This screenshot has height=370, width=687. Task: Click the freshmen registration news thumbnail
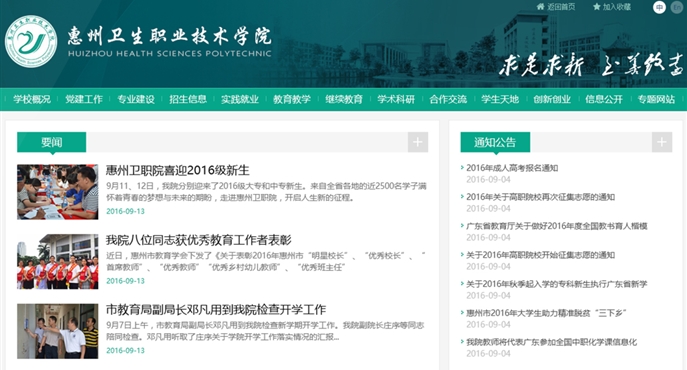(58, 192)
